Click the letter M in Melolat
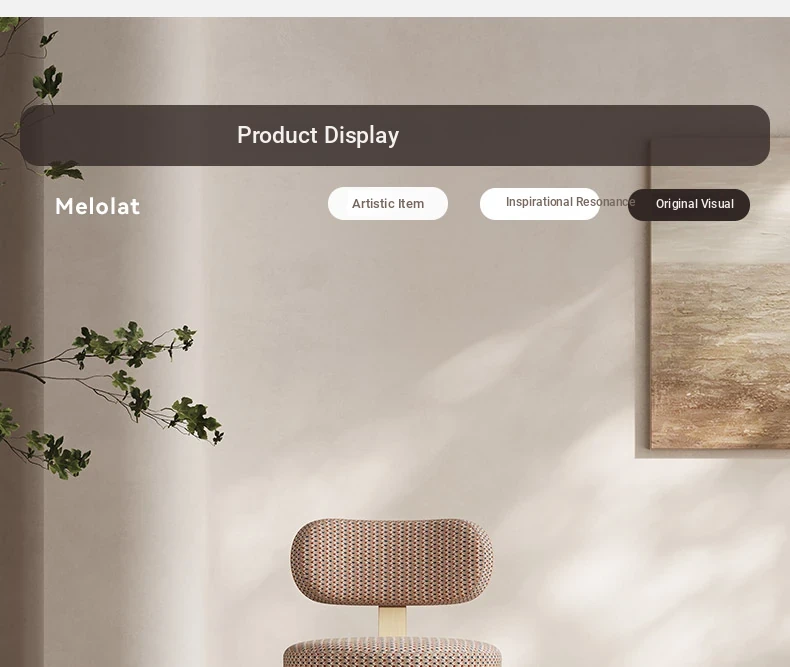Screen dimensions: 790x667 (x=64, y=207)
